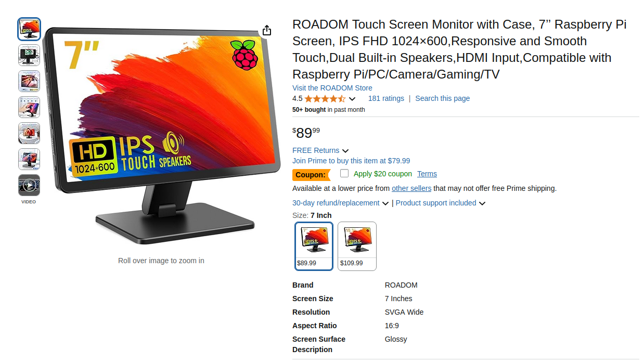
Task: Select the $109.99 size option
Action: click(x=357, y=246)
